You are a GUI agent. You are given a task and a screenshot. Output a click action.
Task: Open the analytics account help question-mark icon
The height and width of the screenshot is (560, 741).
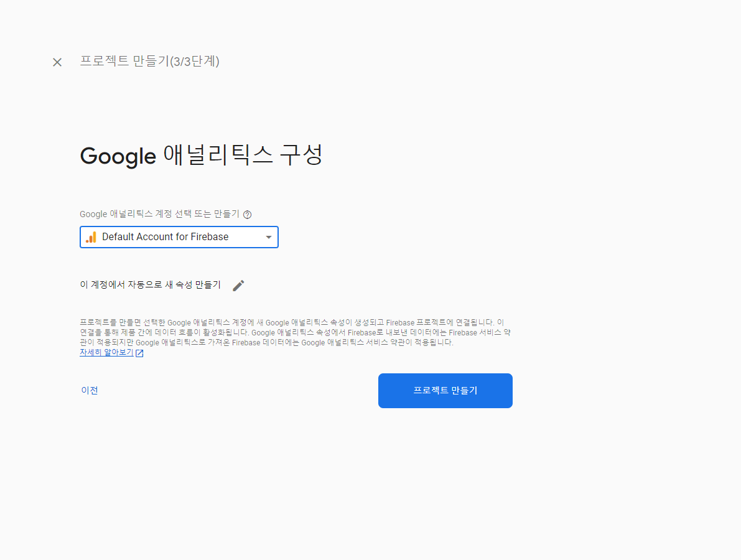(247, 215)
